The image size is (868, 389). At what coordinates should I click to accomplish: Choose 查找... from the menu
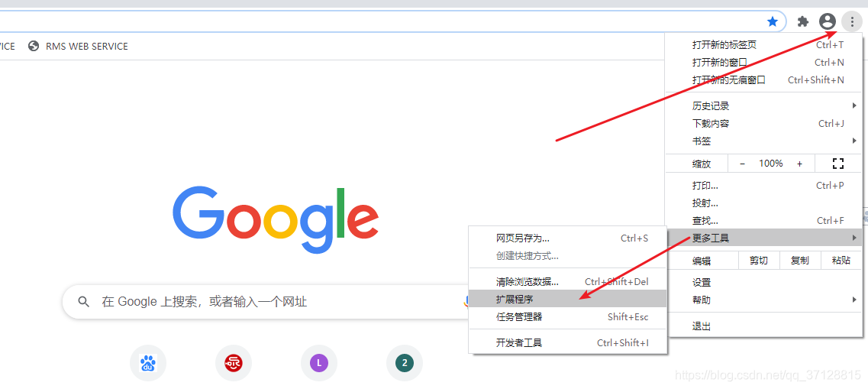point(763,221)
